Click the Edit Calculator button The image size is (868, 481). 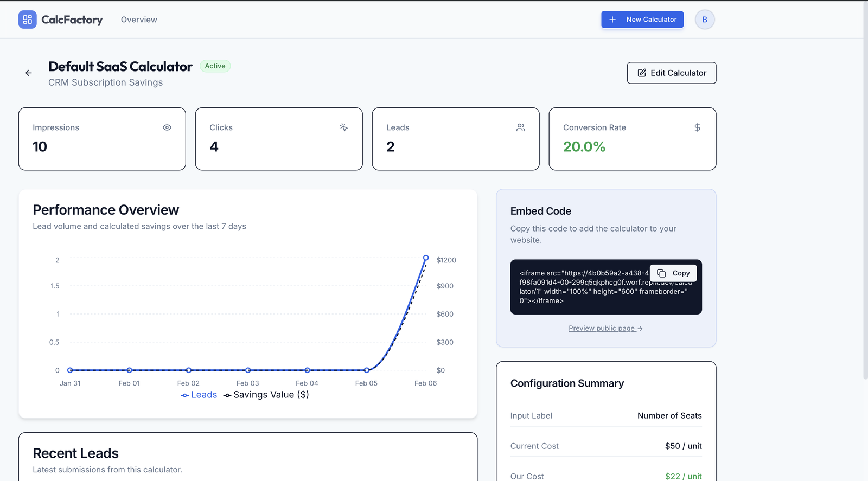pos(672,73)
